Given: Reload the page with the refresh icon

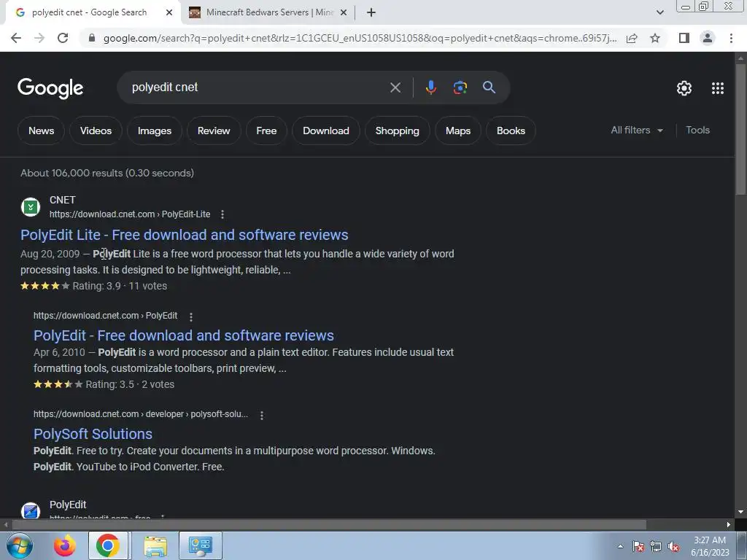Looking at the screenshot, I should point(63,38).
